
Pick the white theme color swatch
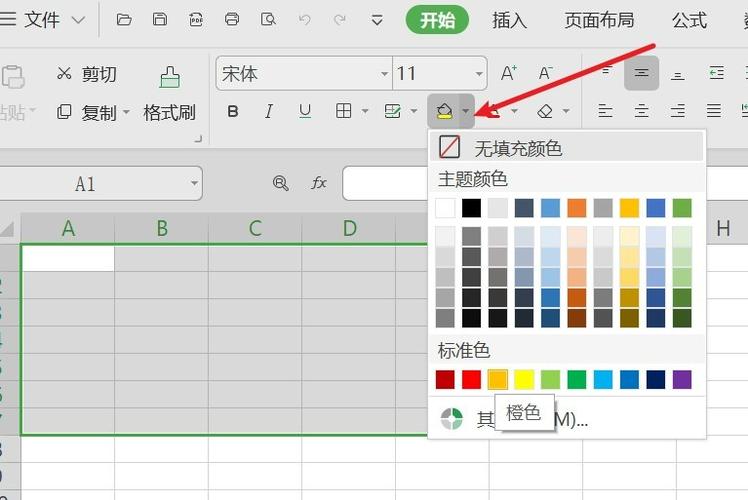[x=446, y=208]
